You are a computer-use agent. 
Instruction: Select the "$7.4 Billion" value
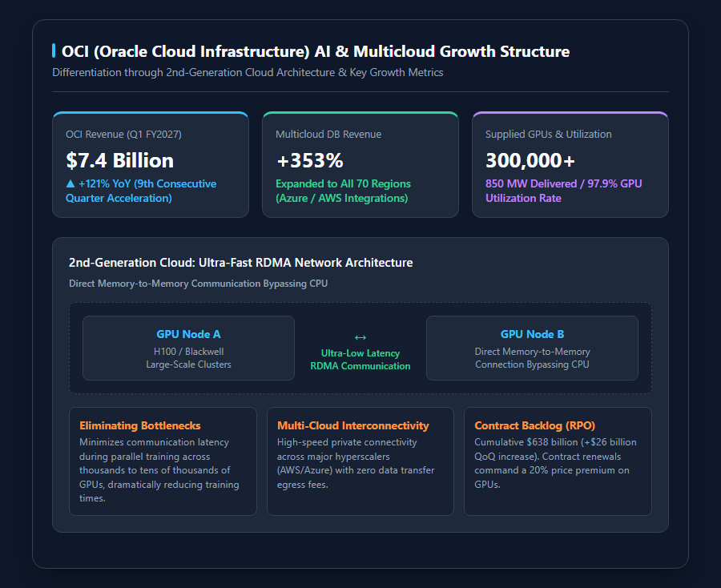120,160
